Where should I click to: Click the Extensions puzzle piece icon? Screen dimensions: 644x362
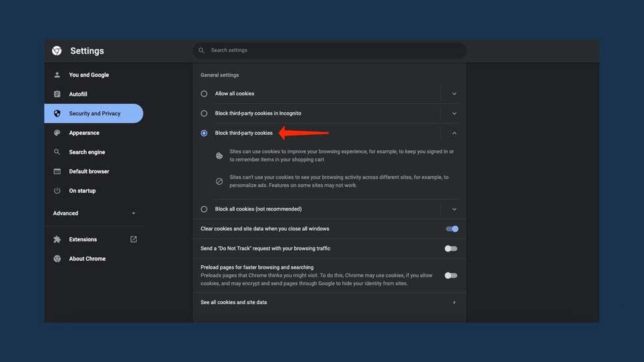(x=57, y=239)
